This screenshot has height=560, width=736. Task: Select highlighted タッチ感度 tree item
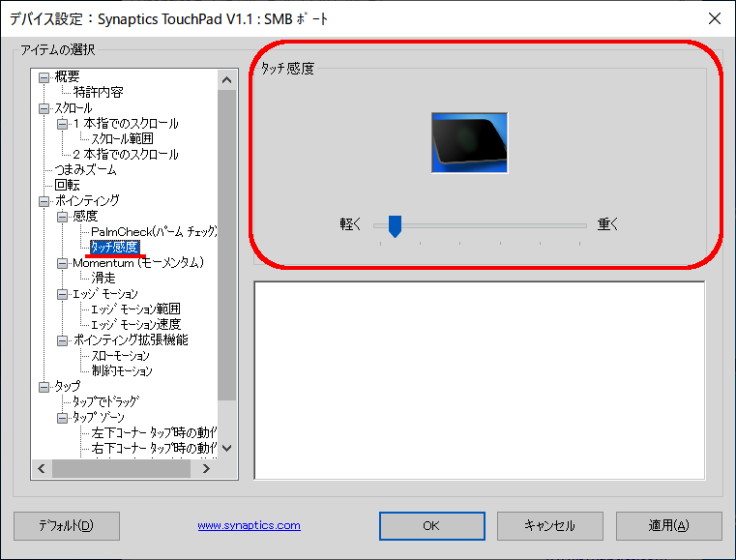tap(115, 247)
